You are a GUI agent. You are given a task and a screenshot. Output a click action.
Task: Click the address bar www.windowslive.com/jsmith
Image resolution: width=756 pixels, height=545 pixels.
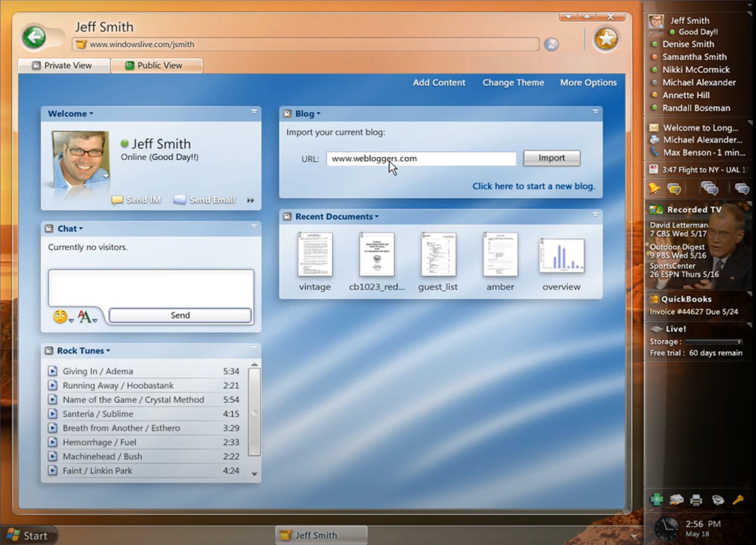(x=305, y=44)
